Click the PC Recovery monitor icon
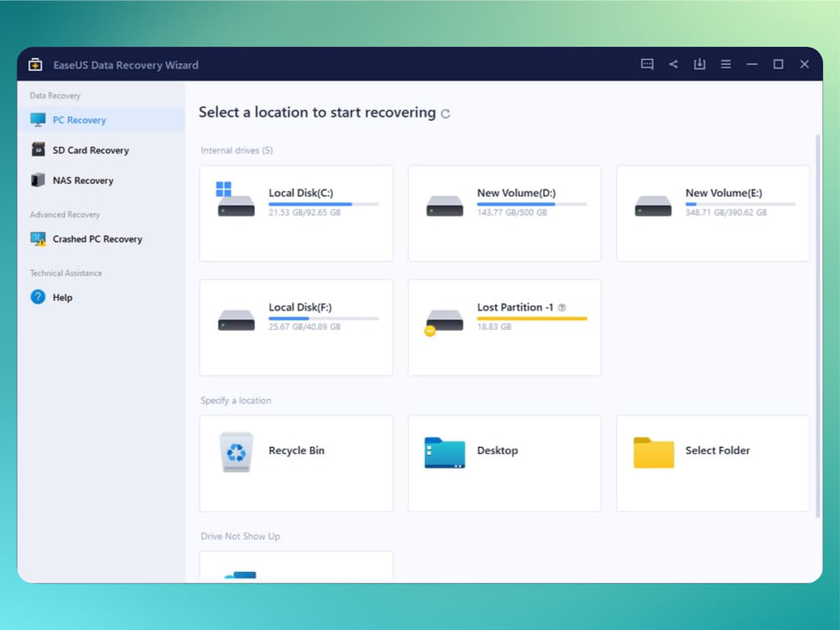840x630 pixels. coord(38,120)
